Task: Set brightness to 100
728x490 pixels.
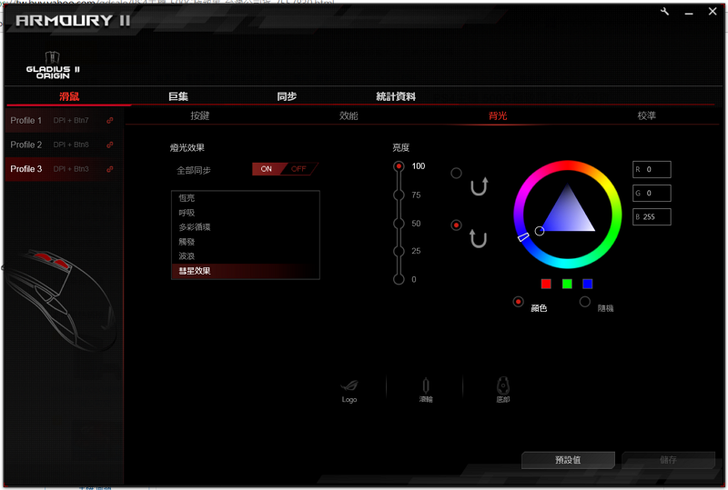Action: pos(398,166)
